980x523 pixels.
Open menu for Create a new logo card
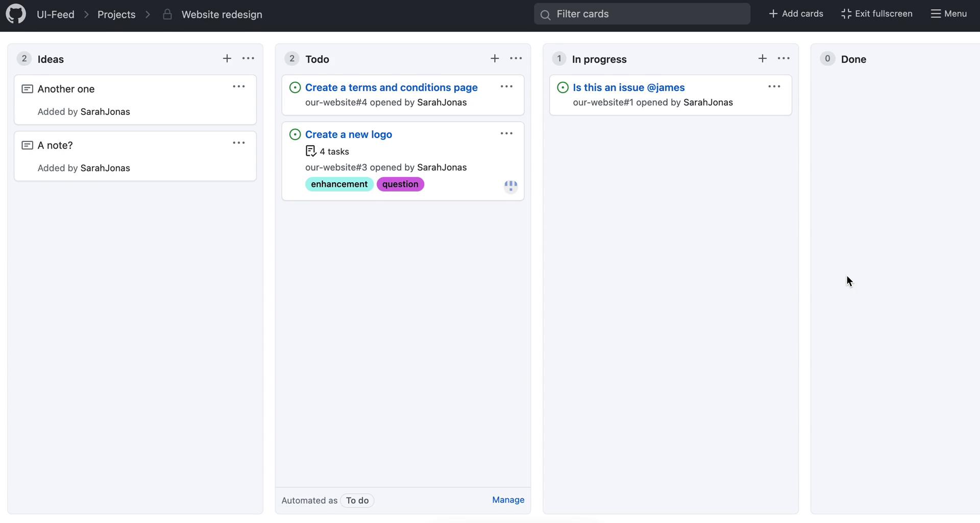(506, 134)
